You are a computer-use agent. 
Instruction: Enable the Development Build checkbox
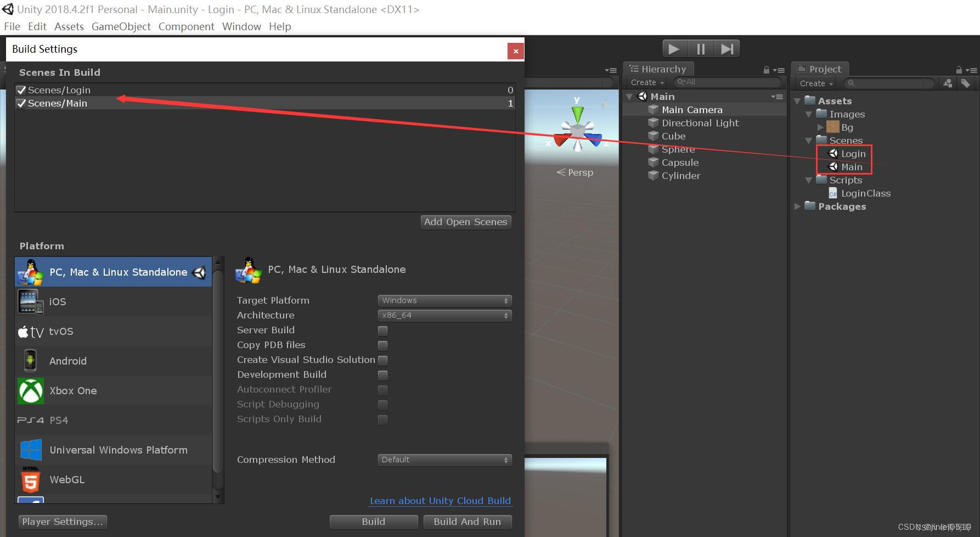click(382, 375)
